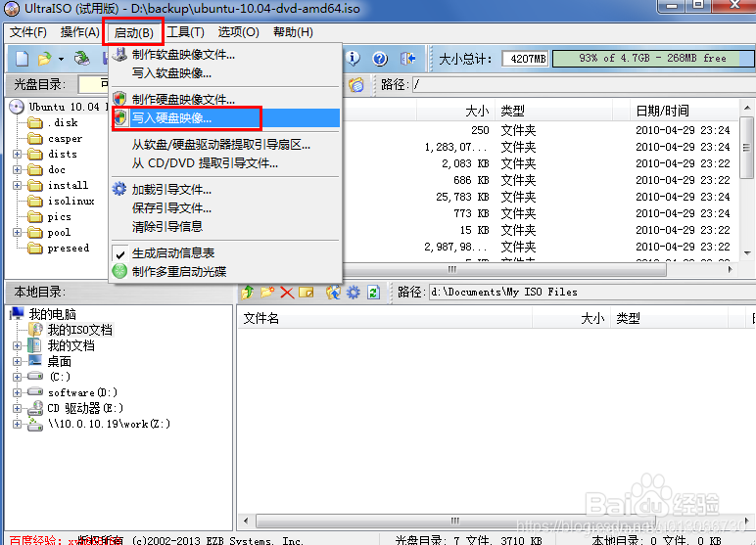Click the UltraISO disc icon in title bar
Image resolution: width=756 pixels, height=545 pixels.
pyautogui.click(x=12, y=9)
